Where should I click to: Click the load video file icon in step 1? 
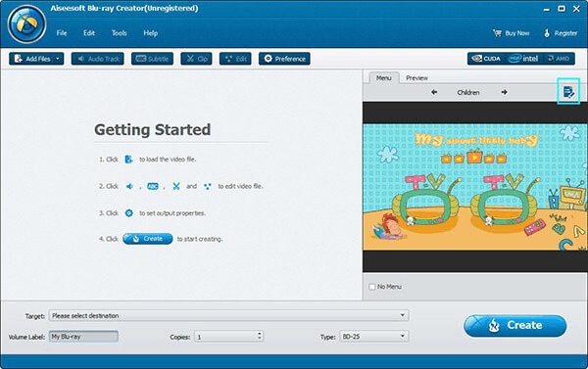tap(128, 160)
